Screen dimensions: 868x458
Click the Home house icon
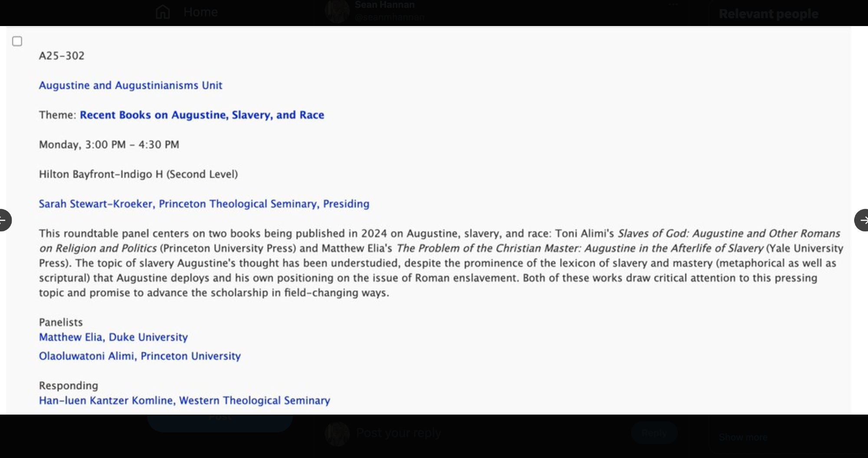tap(163, 12)
